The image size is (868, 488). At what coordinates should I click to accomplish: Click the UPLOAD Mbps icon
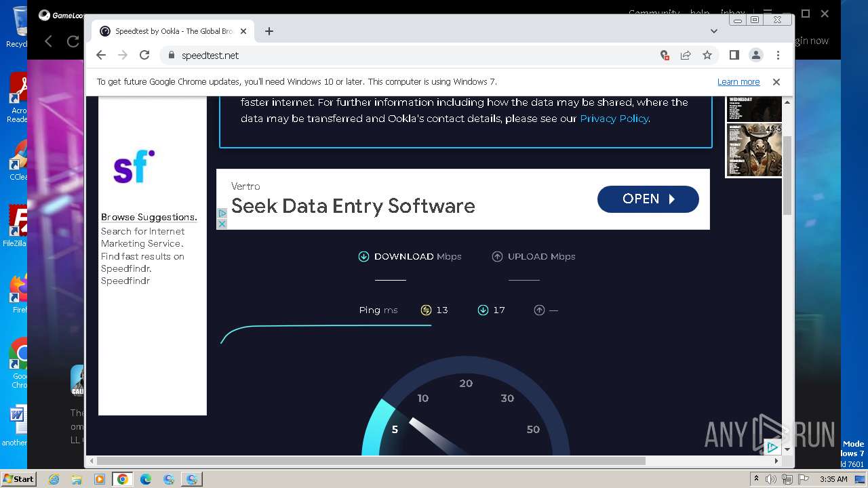[x=497, y=256]
